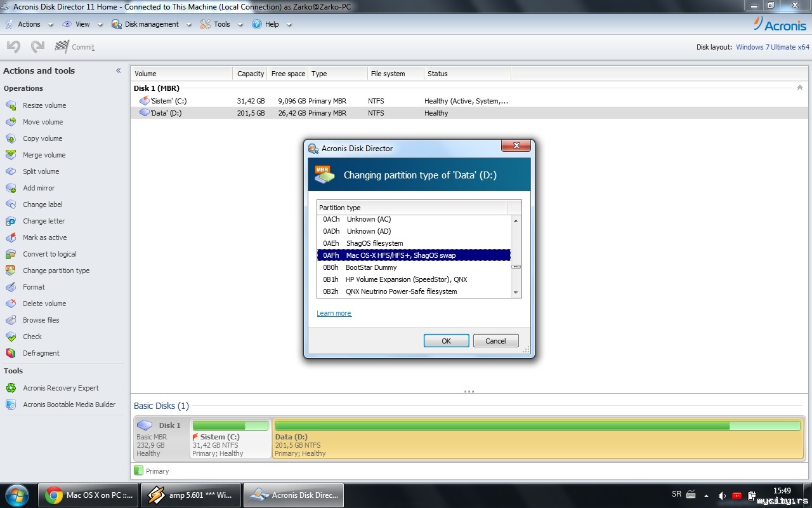Open the Learn more link

334,314
